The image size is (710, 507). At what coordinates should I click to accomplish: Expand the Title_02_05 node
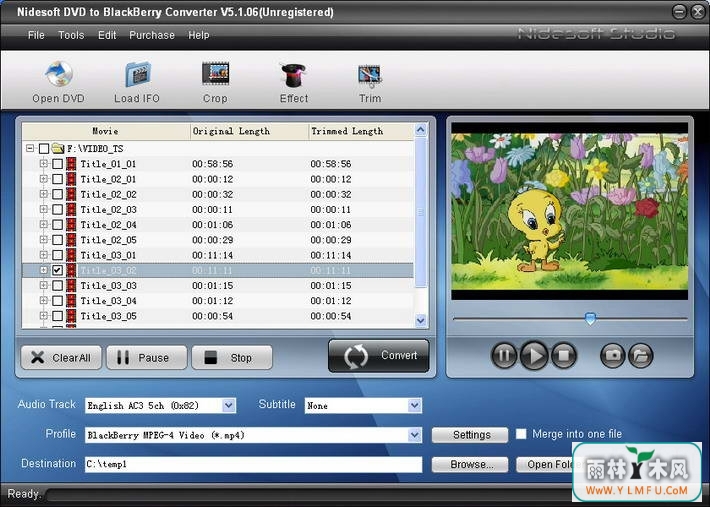43,239
